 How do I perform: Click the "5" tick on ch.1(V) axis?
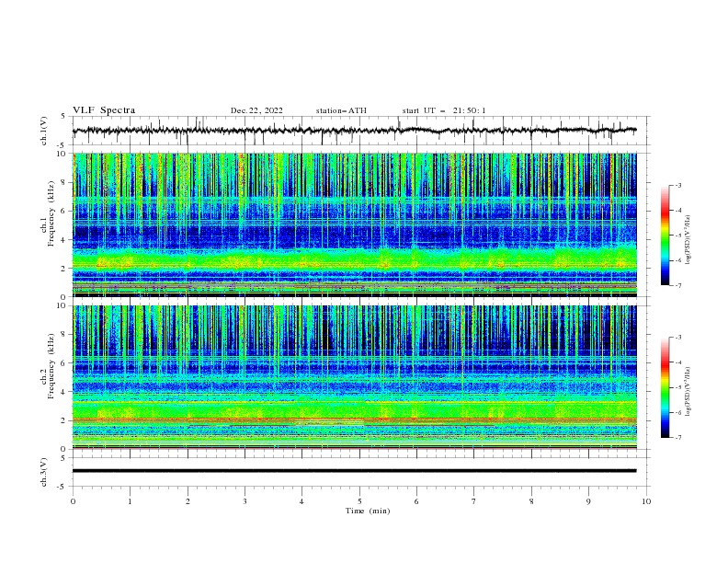pyautogui.click(x=63, y=117)
